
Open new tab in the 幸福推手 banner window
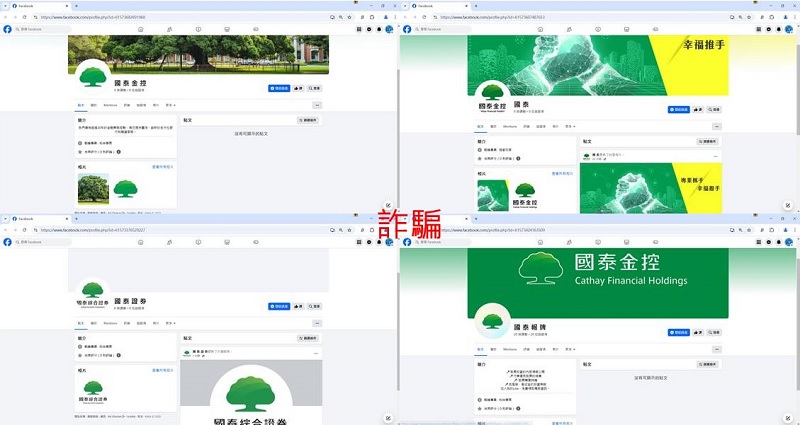click(476, 6)
